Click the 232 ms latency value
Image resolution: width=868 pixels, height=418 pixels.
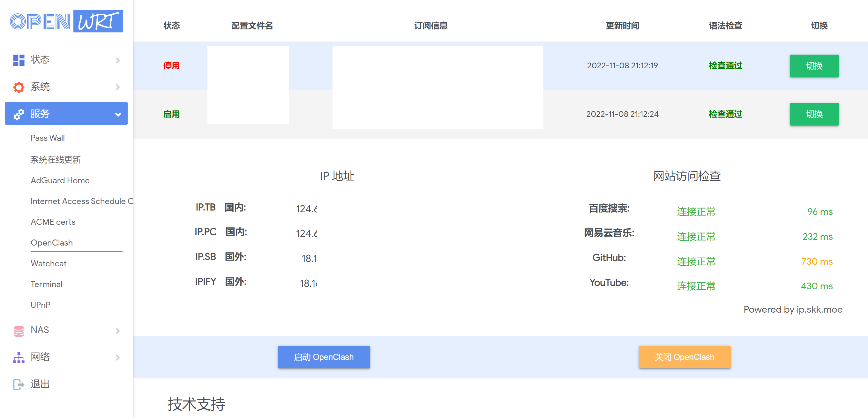[818, 237]
